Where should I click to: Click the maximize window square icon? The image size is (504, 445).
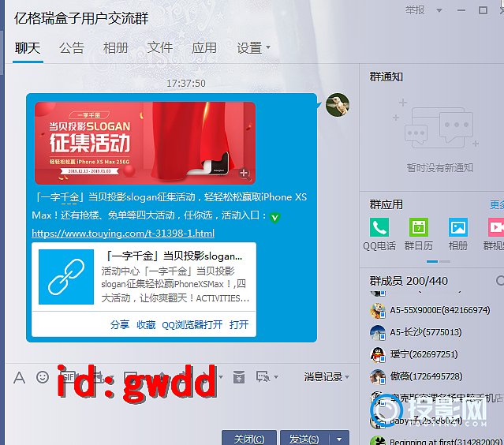(483, 10)
